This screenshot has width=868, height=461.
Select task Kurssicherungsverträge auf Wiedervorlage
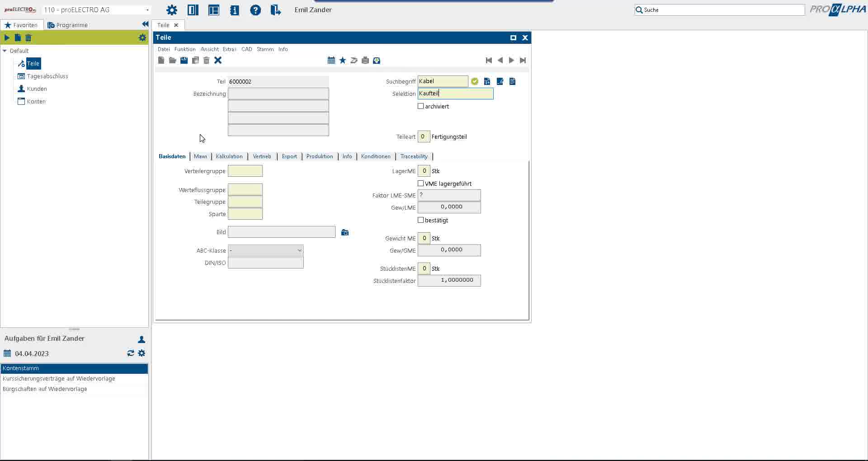coord(74,379)
